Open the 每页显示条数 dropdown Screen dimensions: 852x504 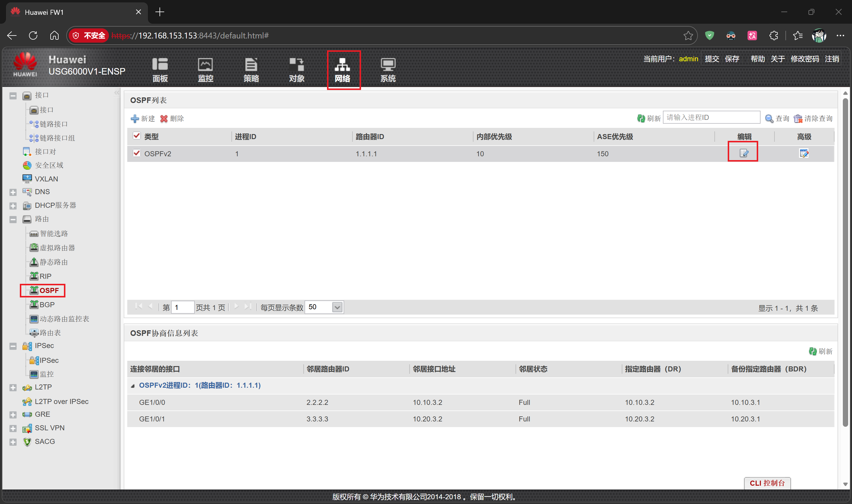[x=337, y=307]
